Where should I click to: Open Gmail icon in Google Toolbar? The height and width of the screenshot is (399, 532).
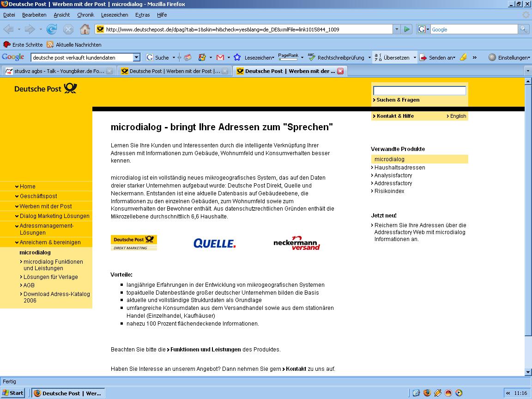220,58
